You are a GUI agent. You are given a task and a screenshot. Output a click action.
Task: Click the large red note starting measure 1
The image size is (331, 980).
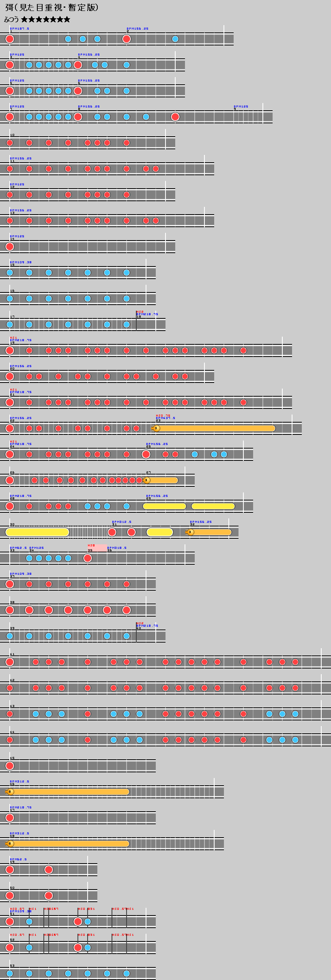10,39
